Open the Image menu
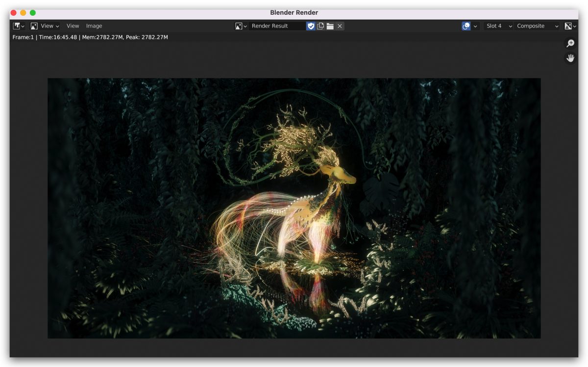This screenshot has width=588, height=367. 94,26
